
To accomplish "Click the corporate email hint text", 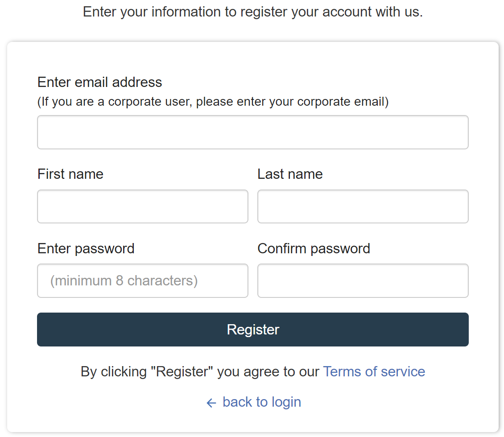I will coord(213,102).
